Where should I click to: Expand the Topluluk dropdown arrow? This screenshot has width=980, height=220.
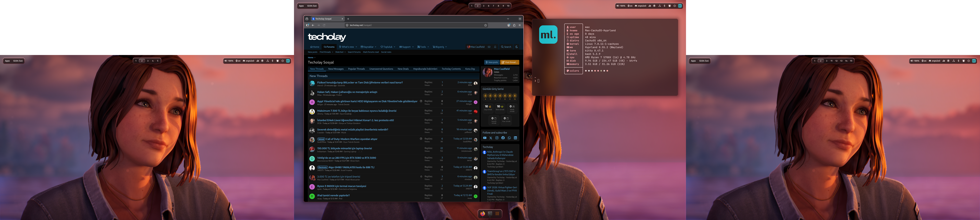click(395, 47)
